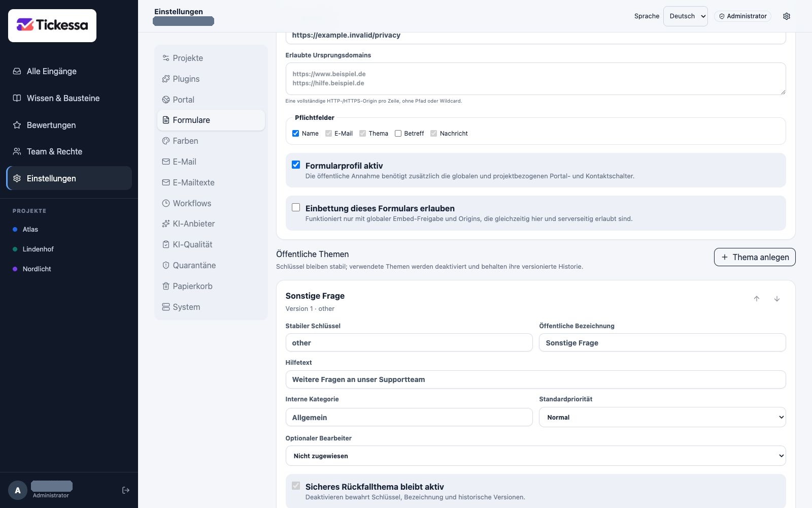Open the Nordlicht project
Image resolution: width=812 pixels, height=508 pixels.
click(37, 269)
